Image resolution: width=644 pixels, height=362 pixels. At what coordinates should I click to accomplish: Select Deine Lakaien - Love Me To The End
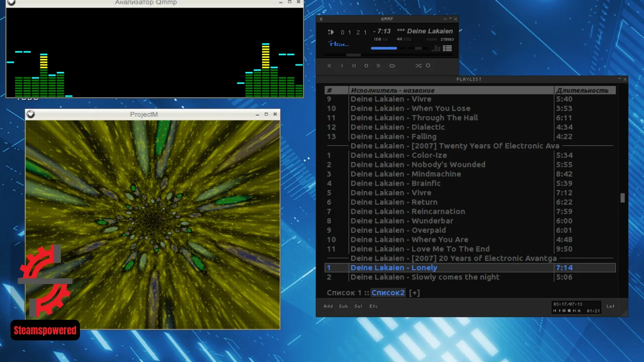470,249
